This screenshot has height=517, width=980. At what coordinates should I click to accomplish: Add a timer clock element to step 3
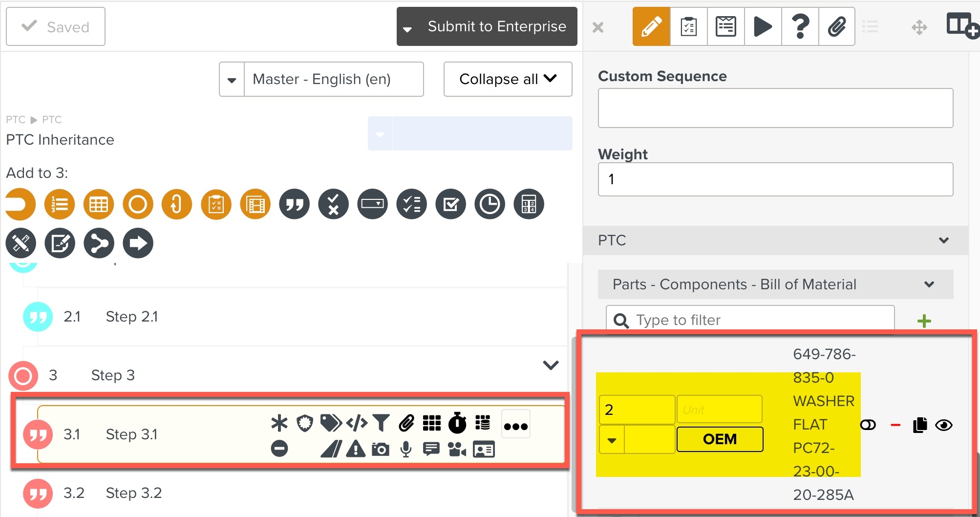[x=490, y=204]
